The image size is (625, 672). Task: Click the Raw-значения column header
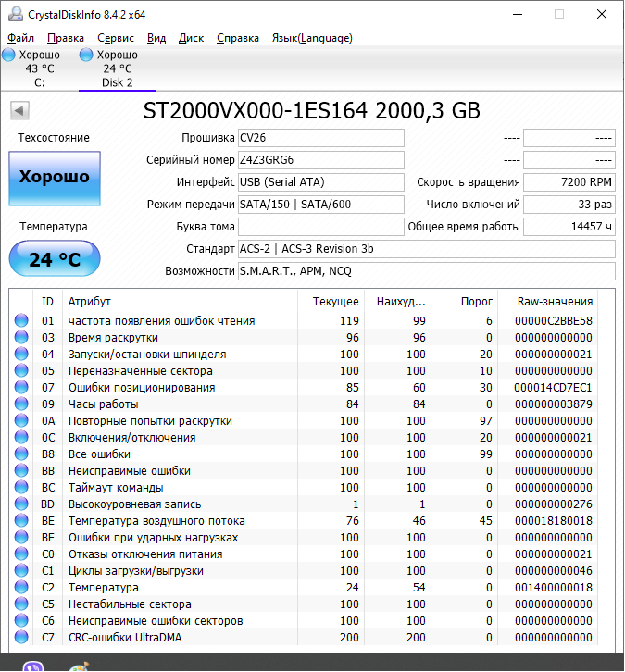click(555, 302)
